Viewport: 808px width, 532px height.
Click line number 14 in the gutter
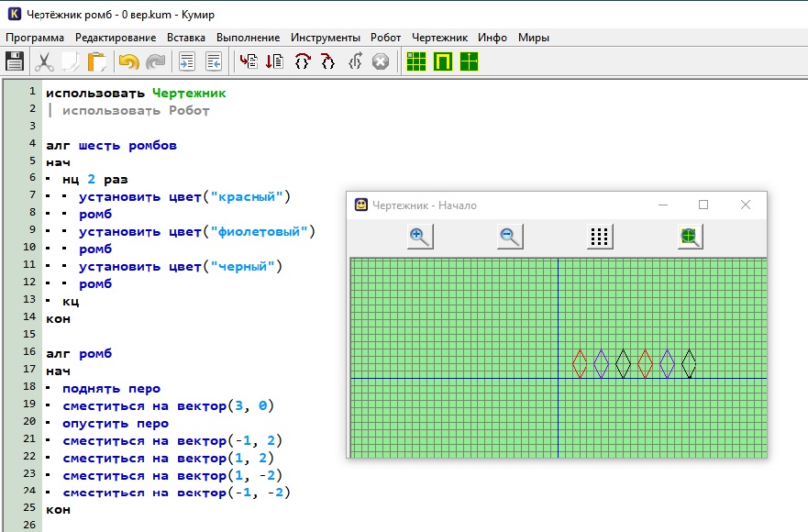[29, 316]
